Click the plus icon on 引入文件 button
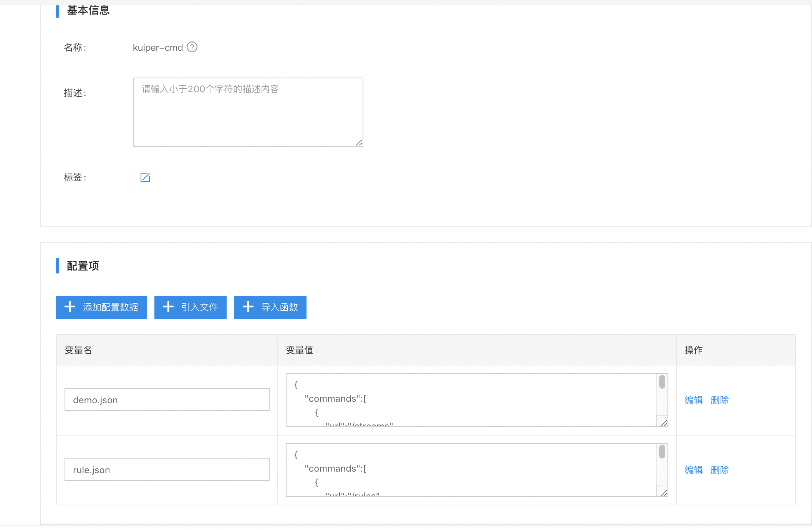The width and height of the screenshot is (812, 530). click(168, 307)
